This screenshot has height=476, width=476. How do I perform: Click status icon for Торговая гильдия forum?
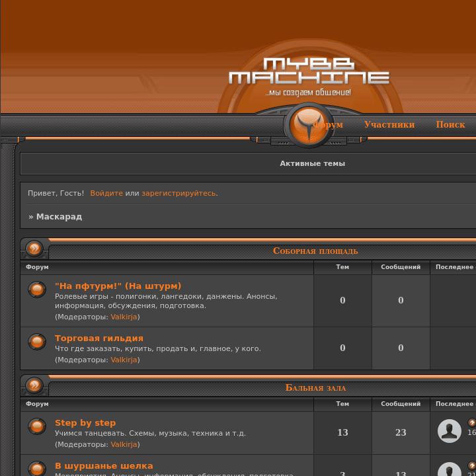click(x=37, y=342)
